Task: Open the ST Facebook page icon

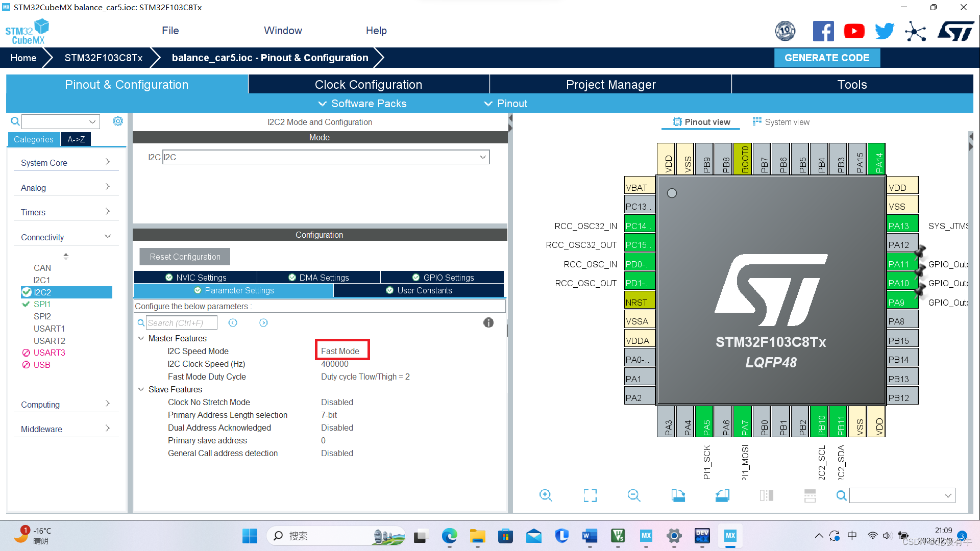Action: (823, 31)
